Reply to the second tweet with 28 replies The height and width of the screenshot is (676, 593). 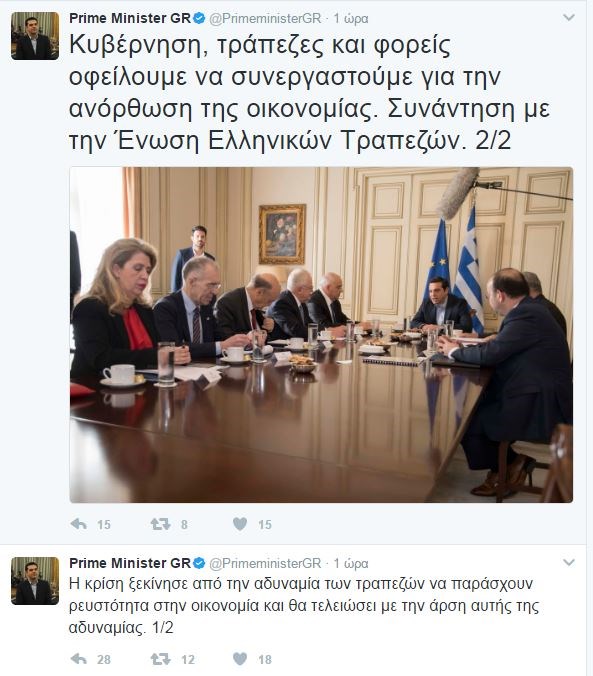point(79,659)
